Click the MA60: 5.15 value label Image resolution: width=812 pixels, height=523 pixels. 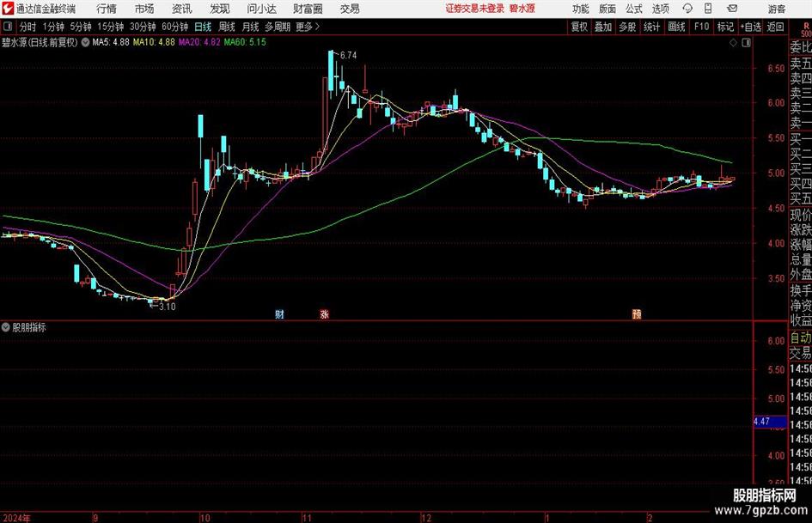point(245,42)
